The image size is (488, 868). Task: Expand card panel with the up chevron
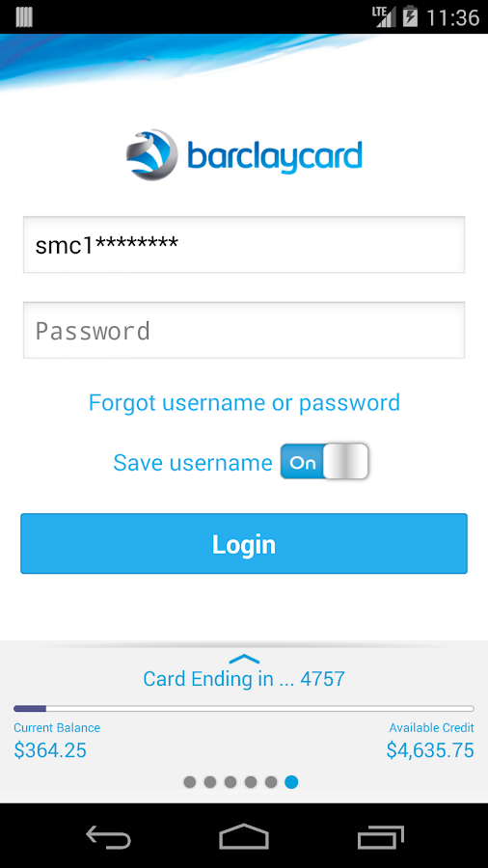point(244,658)
